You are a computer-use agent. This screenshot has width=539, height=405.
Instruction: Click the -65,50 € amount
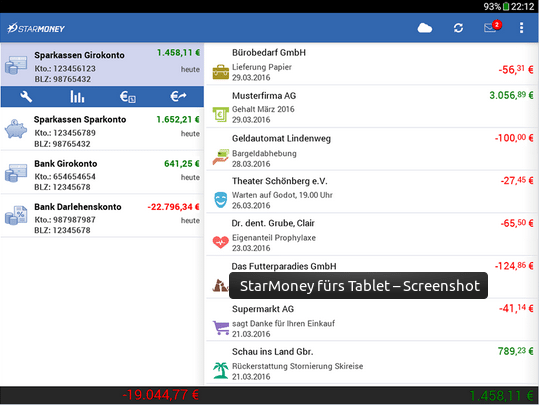click(517, 223)
